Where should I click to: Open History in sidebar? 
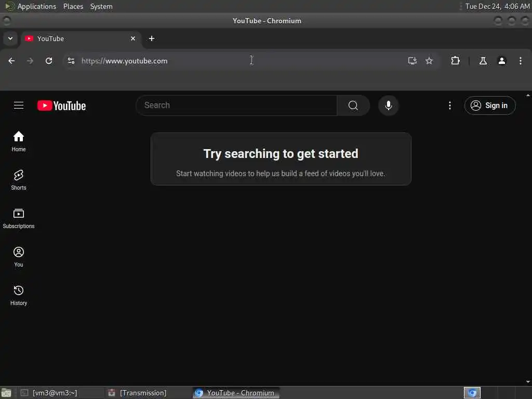[x=19, y=295]
